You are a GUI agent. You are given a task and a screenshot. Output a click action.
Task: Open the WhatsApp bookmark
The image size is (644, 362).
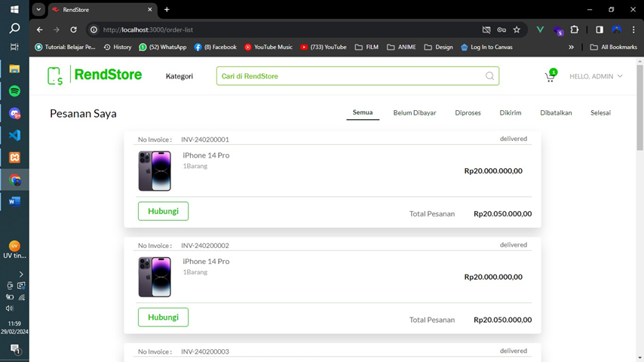point(163,48)
